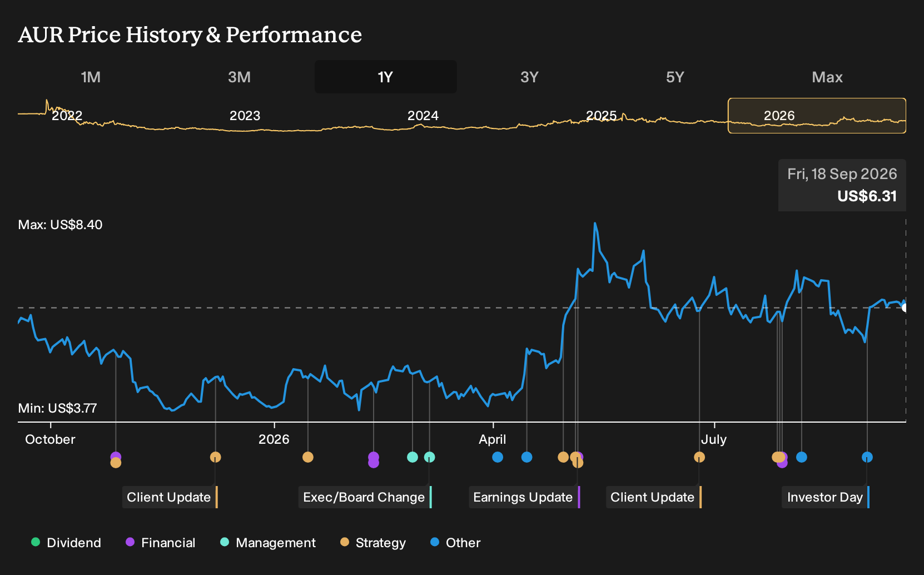This screenshot has height=575, width=924.
Task: Click the US$6.31 price in tooltip
Action: (x=867, y=196)
